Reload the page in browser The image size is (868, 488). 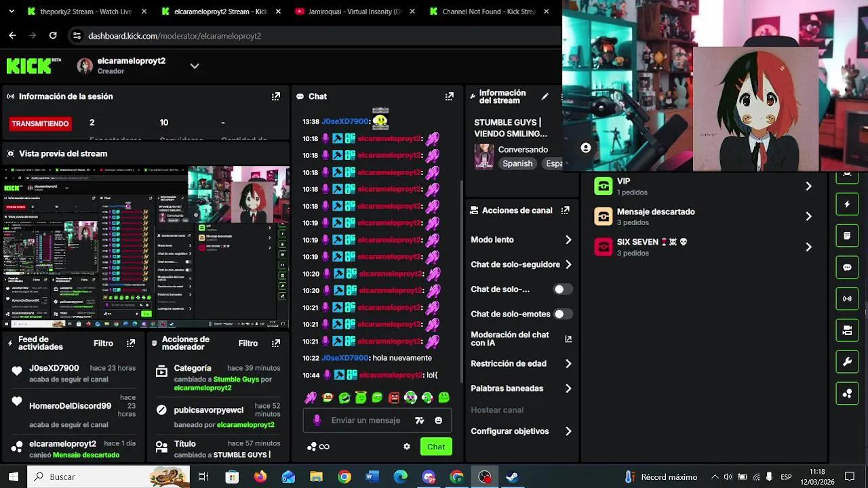point(53,35)
